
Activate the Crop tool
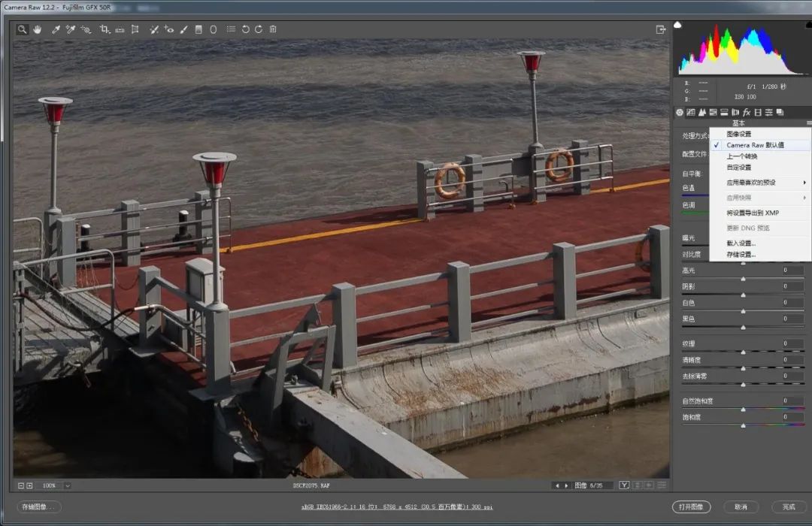tap(105, 29)
